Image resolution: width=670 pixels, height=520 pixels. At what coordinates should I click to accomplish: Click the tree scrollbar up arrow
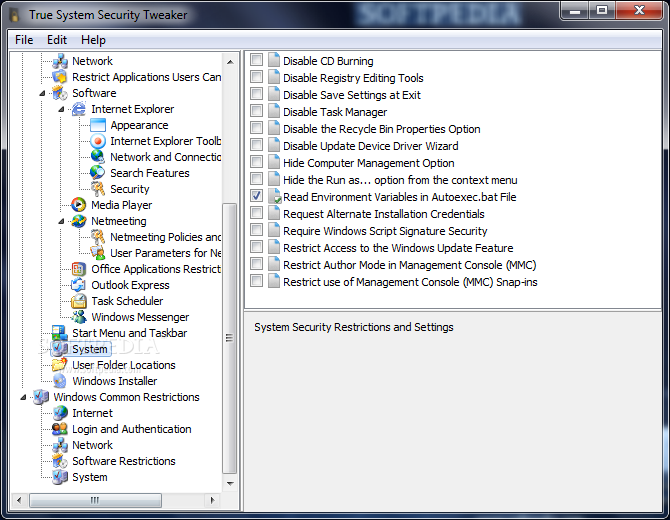coord(230,62)
